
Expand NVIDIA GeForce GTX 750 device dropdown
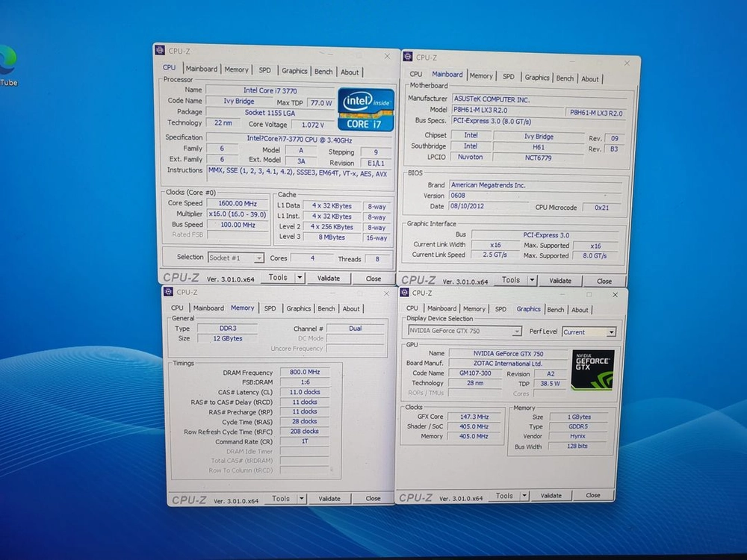coord(517,331)
